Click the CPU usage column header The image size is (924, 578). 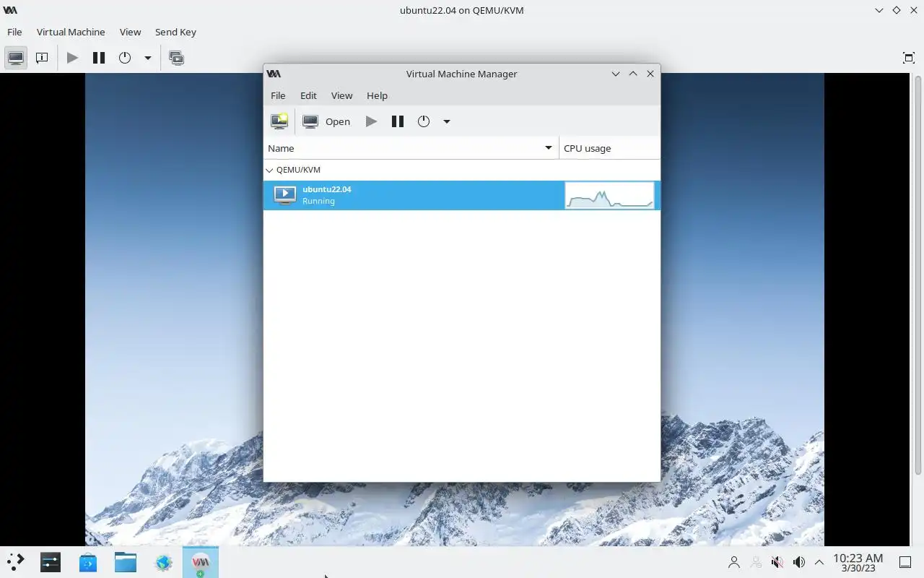(x=609, y=148)
